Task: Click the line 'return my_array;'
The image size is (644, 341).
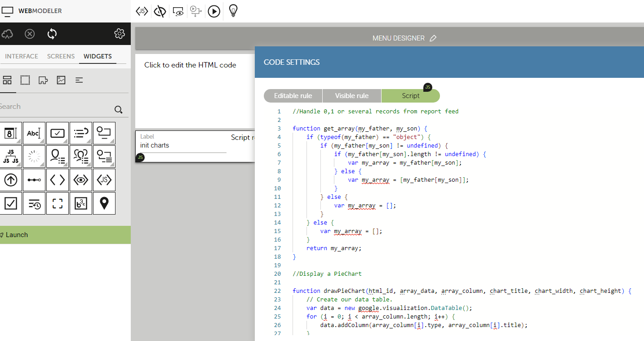Action: (x=334, y=248)
